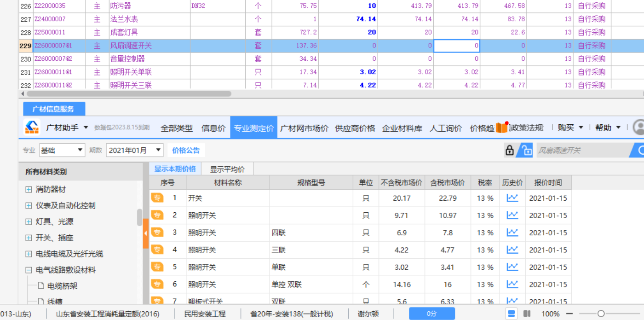This screenshot has height=320, width=644.
Task: Open the 政策法规 menu item
Action: [x=527, y=128]
